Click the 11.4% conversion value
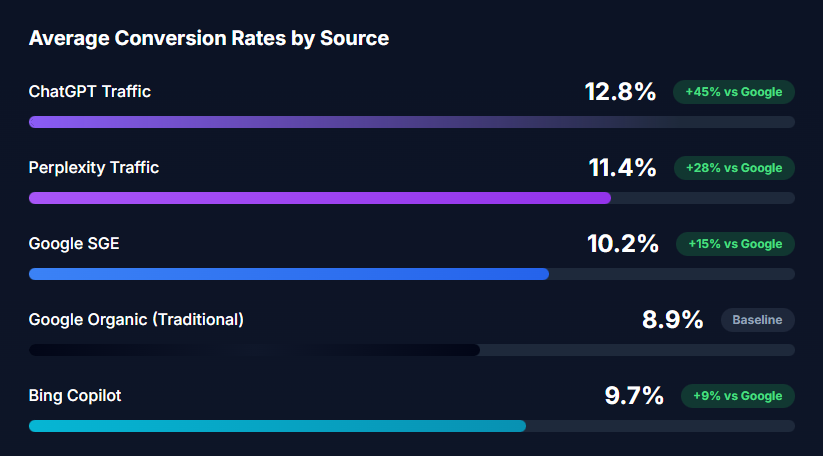 pos(622,168)
